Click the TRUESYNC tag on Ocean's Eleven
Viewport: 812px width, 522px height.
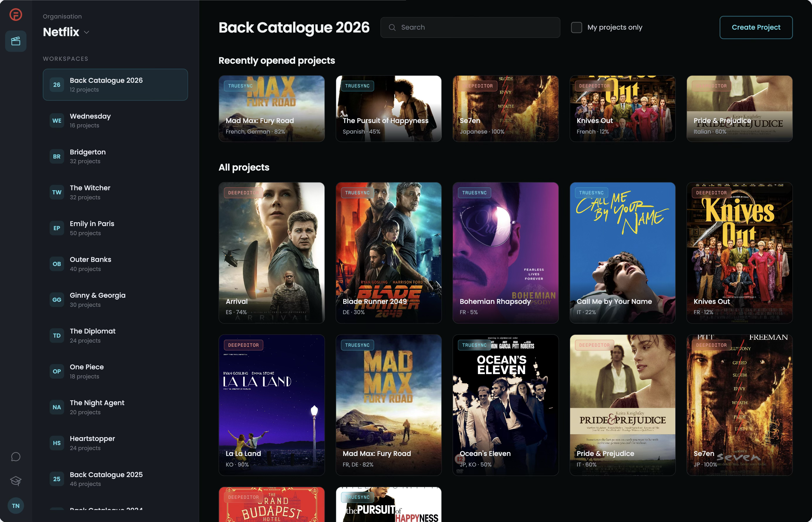(474, 345)
